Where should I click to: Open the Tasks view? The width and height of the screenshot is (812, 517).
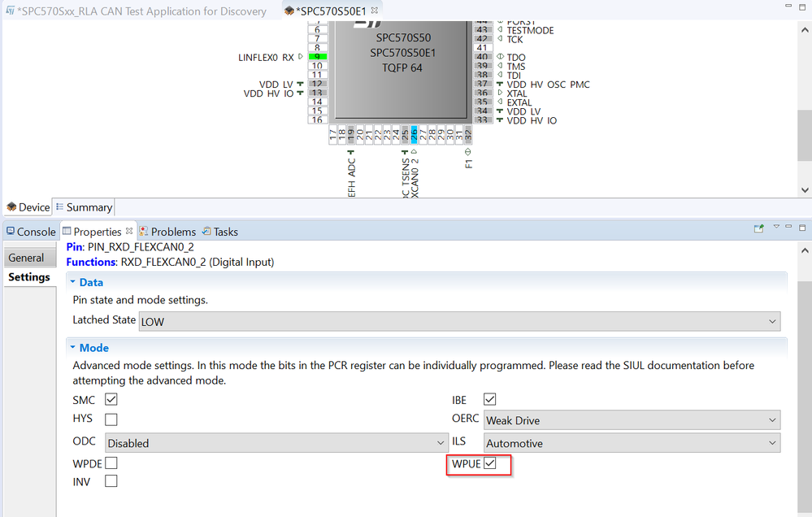pos(220,232)
